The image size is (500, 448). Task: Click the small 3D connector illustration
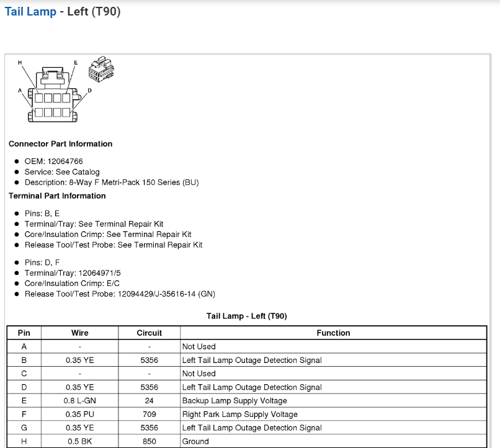tap(101, 69)
